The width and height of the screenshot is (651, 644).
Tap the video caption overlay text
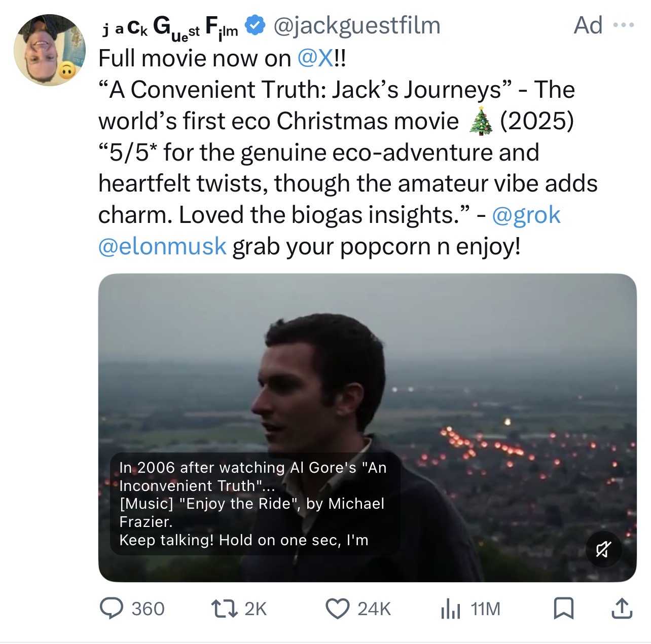point(252,504)
